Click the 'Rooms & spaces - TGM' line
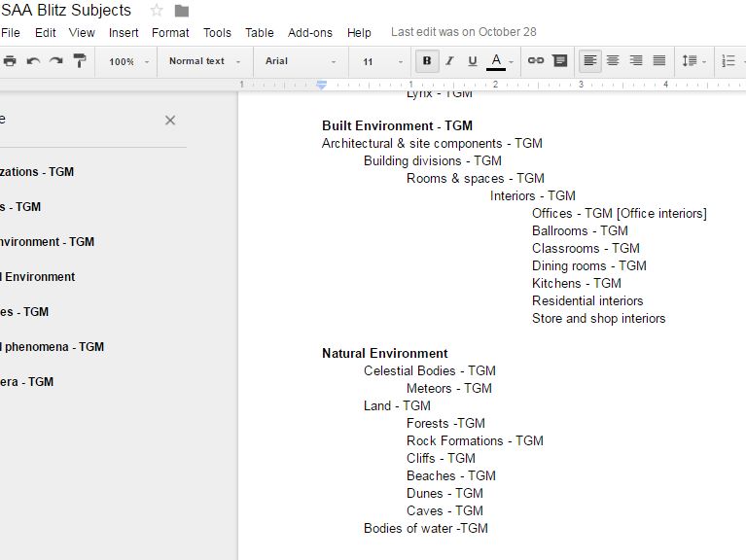746x560 pixels. coord(475,178)
